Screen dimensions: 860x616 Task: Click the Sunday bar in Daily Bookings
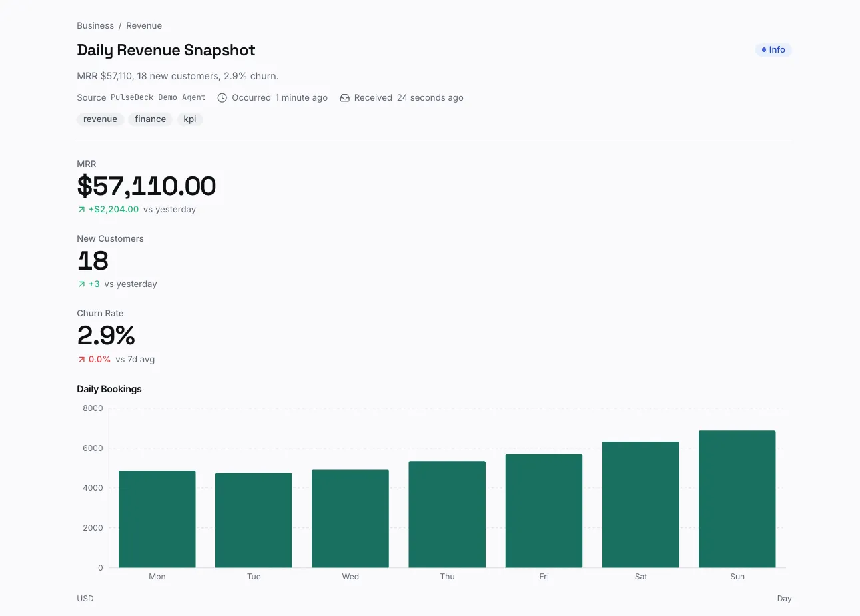737,499
